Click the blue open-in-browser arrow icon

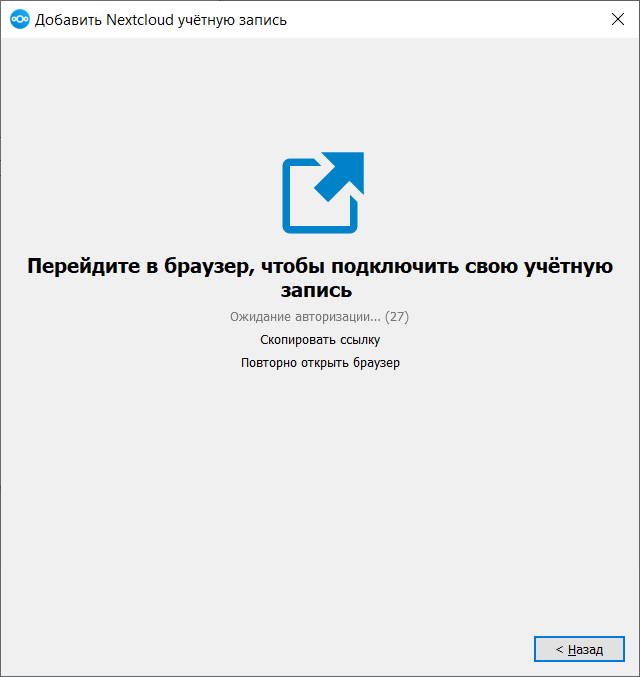(x=323, y=193)
